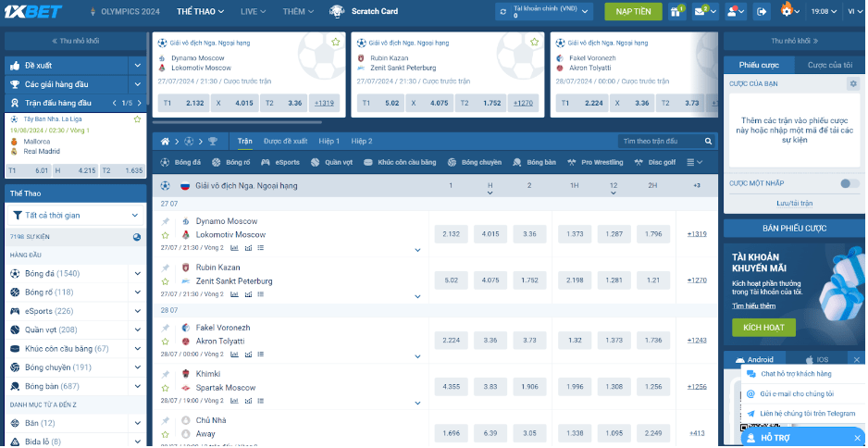This screenshot has width=868, height=448.
Task: Select eSports in sport filter bar
Action: click(x=280, y=162)
